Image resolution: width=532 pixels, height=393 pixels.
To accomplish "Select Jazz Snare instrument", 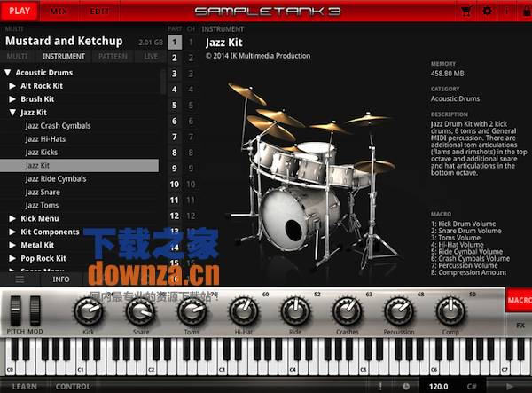I will tap(79, 192).
